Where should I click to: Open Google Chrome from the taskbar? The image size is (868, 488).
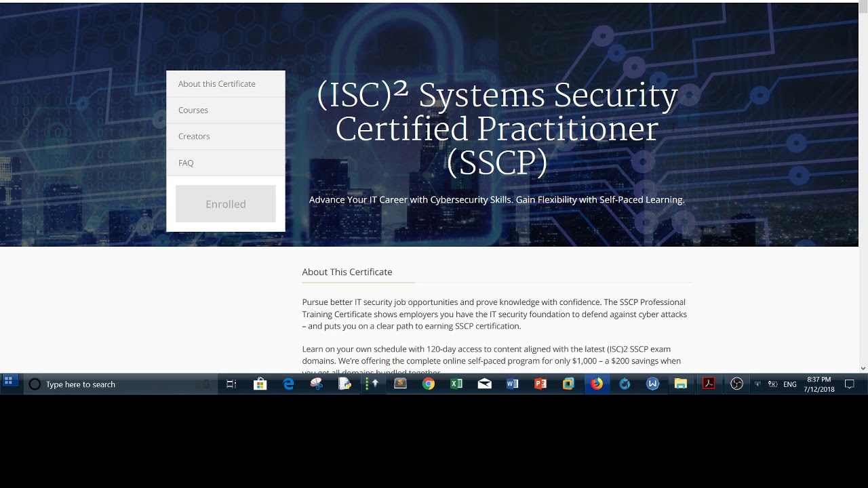coord(429,384)
